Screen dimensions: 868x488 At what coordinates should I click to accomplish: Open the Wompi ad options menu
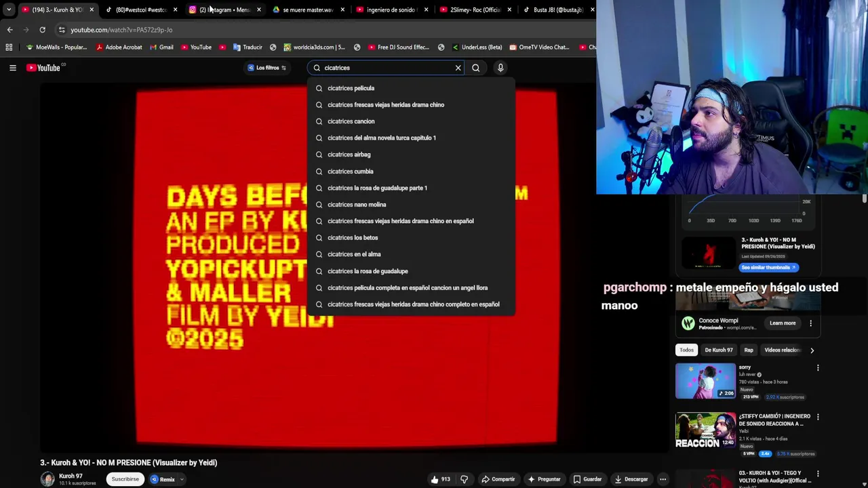810,323
